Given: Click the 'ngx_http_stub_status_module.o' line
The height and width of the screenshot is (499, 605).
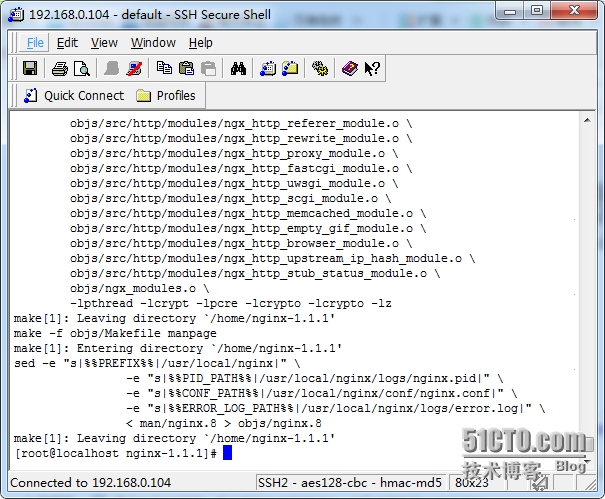Looking at the screenshot, I should tap(255, 273).
